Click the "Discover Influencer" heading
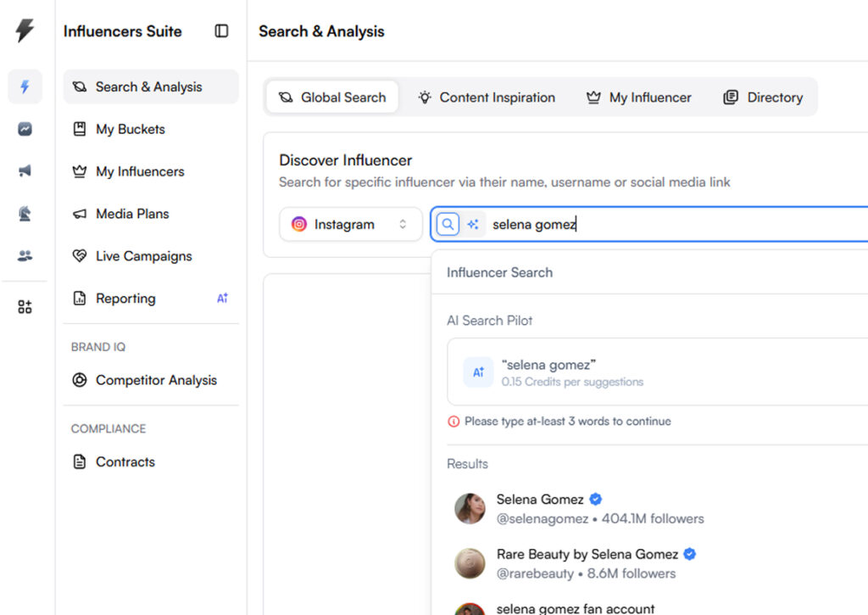The width and height of the screenshot is (868, 615). 346,160
